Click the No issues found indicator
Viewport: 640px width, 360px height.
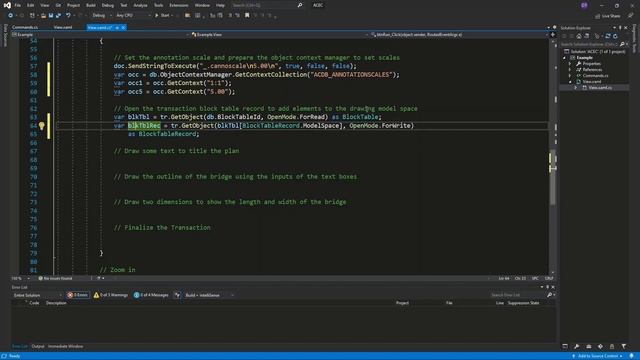(55, 278)
